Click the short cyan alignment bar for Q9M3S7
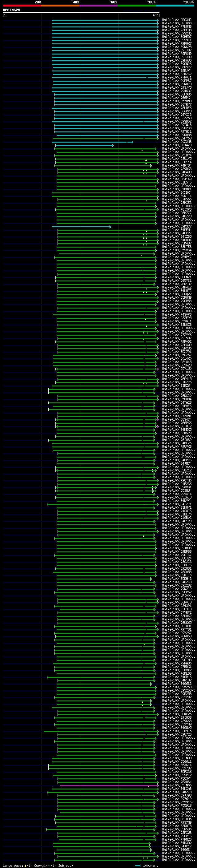 coord(81,227)
